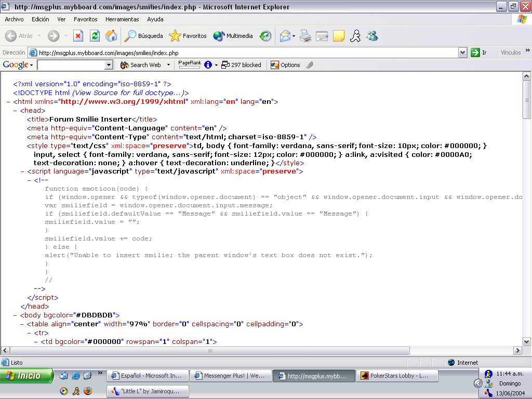Collapse the body bgcolor node
The width and height of the screenshot is (532, 399).
tap(15, 315)
